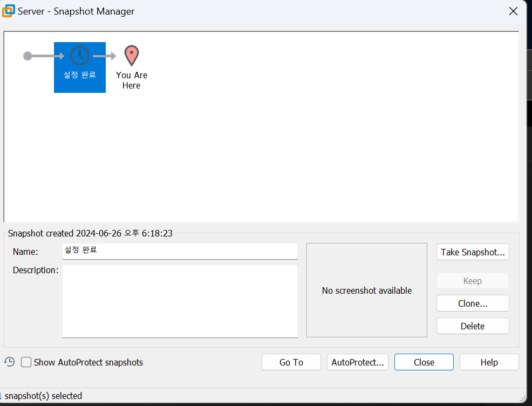Click the Snapshot created 2024-06-26 timestamp text
The image size is (532, 406).
point(90,233)
